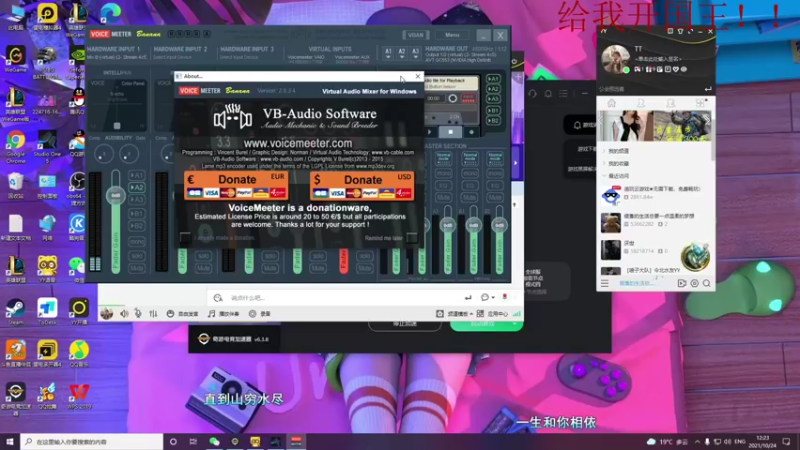800x450 pixels.
Task: Open the Voicemeeter Menu
Action: tap(452, 35)
